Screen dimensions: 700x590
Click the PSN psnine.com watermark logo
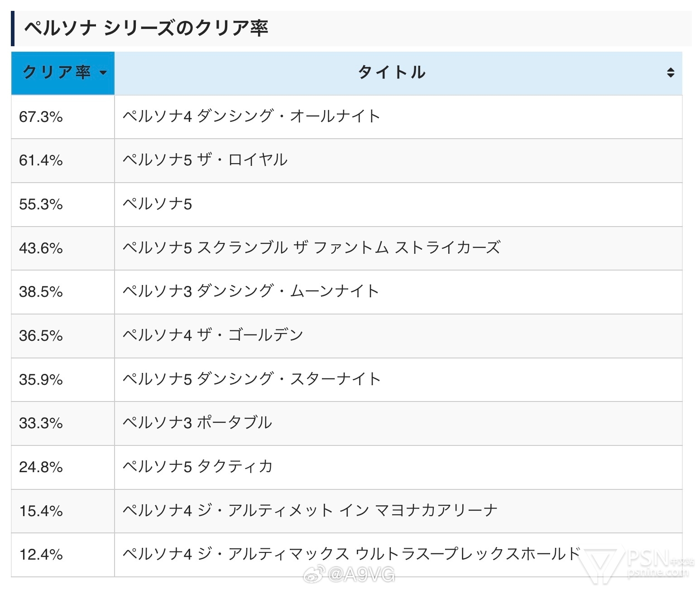pyautogui.click(x=639, y=564)
